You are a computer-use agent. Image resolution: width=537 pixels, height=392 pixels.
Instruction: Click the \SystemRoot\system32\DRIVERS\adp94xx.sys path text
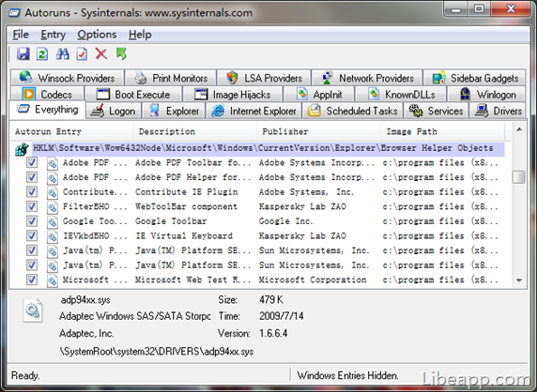pyautogui.click(x=157, y=352)
